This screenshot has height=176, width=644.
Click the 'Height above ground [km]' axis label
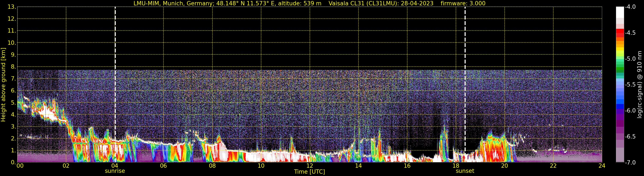(x=3, y=85)
